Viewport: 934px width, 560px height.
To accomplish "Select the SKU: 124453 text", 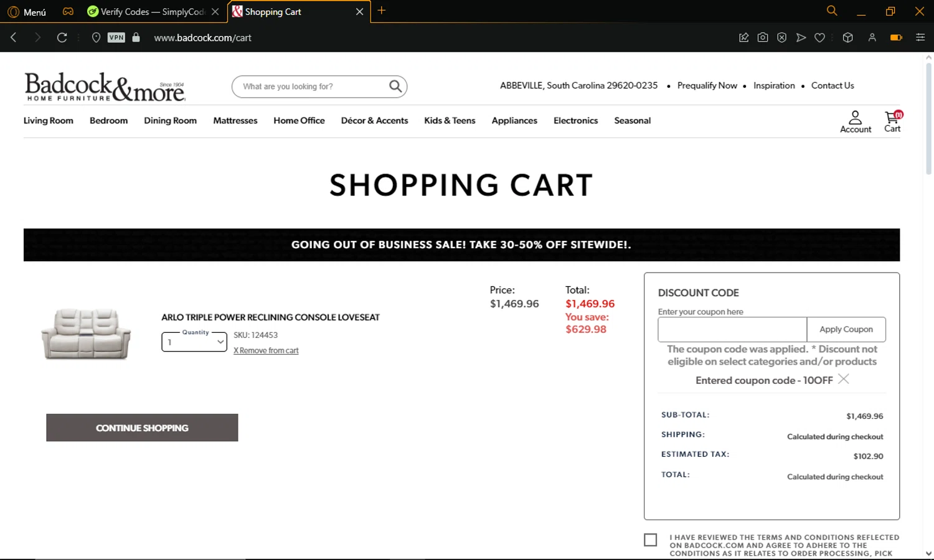I will 255,335.
